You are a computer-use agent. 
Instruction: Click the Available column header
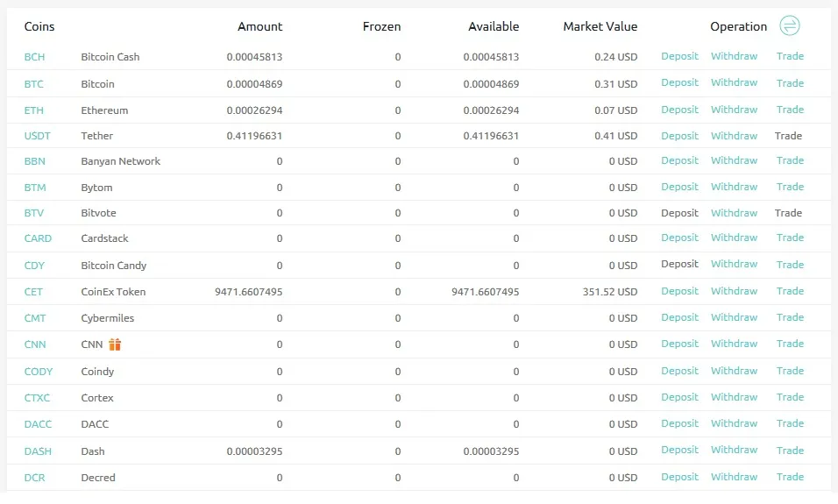[494, 26]
